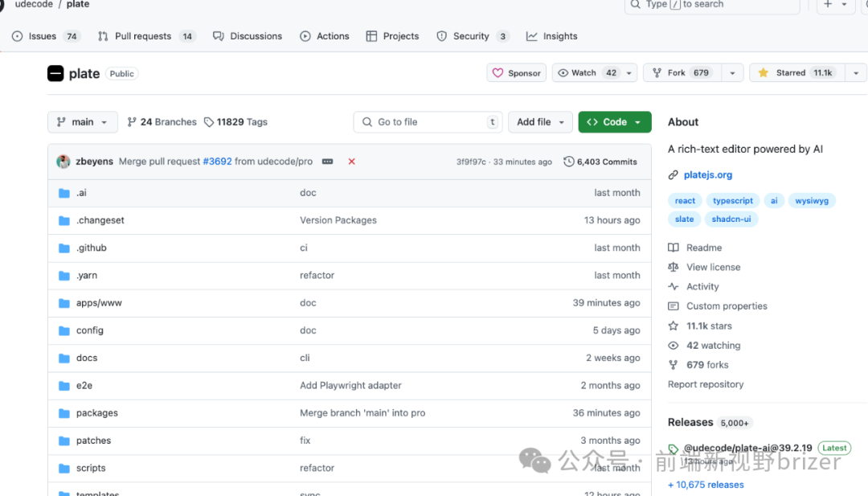Click zbeyens avatar image
The width and height of the screenshot is (868, 496).
pos(63,162)
